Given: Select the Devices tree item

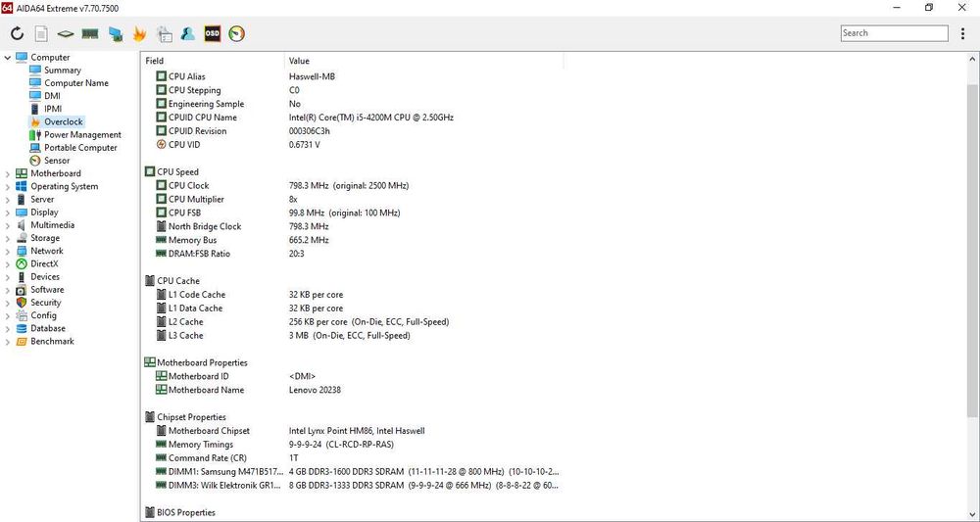Looking at the screenshot, I should click(45, 276).
